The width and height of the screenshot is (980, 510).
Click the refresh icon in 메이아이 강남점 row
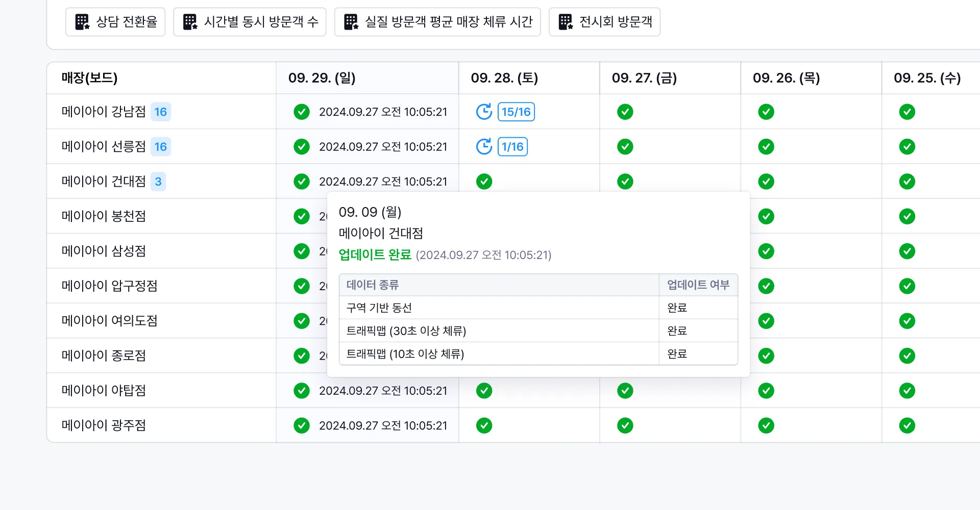(484, 112)
